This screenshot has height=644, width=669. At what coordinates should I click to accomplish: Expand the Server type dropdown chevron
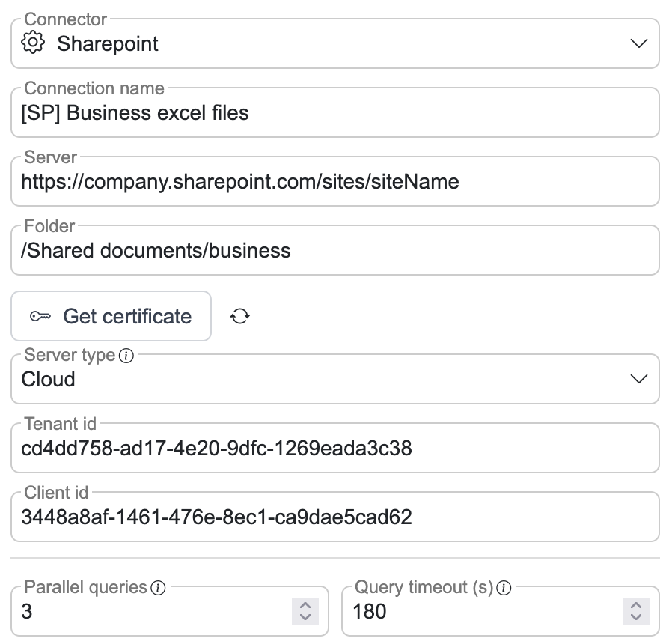point(638,379)
